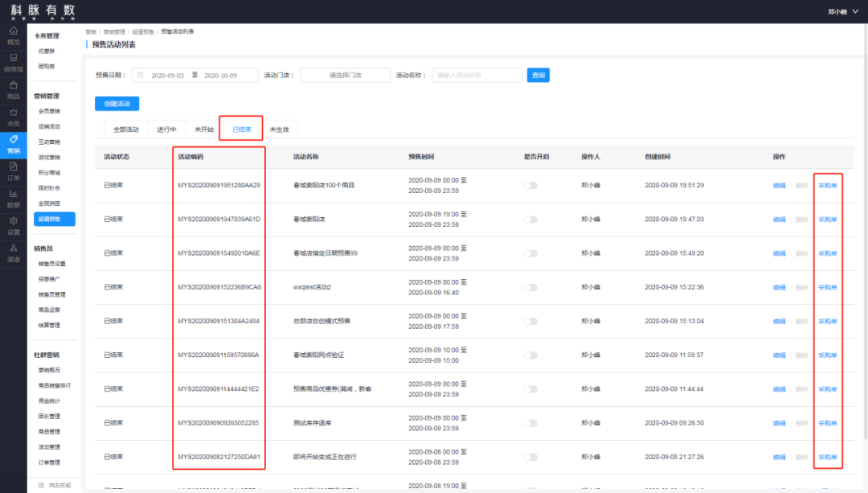Open the 概览 home icon in sidebar
This screenshot has width=868, height=493.
[14, 31]
